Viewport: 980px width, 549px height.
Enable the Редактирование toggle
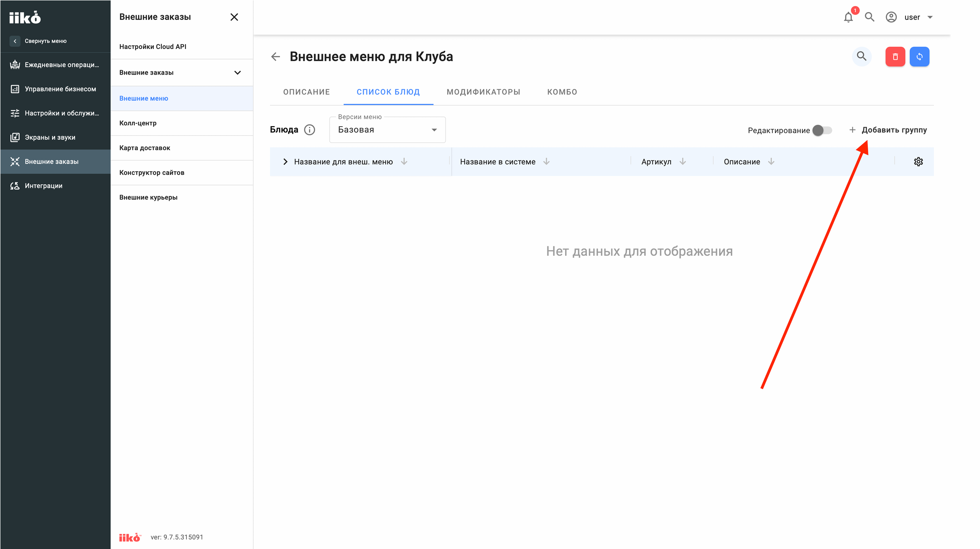pos(822,130)
